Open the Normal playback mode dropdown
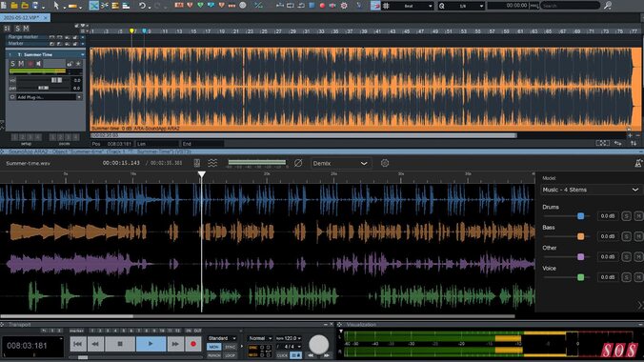 (x=260, y=338)
